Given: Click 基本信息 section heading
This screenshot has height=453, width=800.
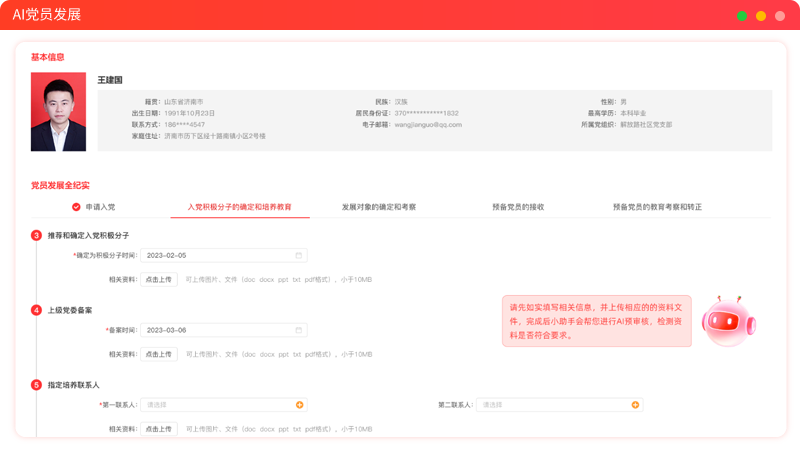Looking at the screenshot, I should click(x=47, y=57).
